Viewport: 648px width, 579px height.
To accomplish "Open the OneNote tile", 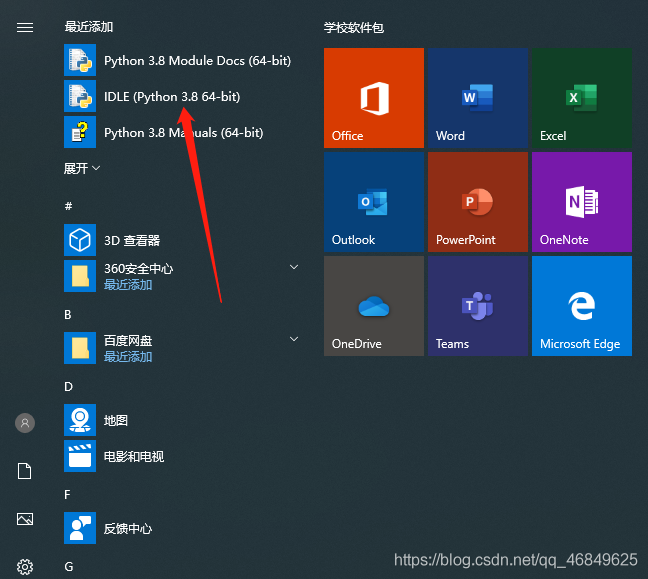I will pos(582,202).
